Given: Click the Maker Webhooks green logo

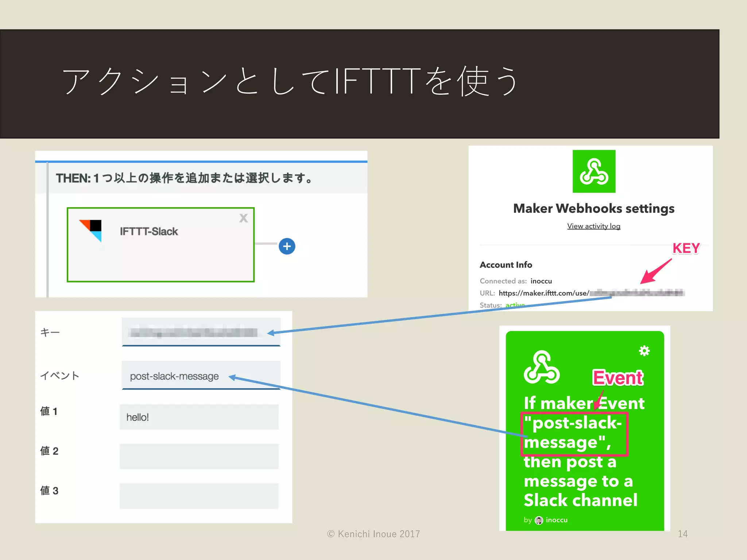Looking at the screenshot, I should [x=594, y=171].
